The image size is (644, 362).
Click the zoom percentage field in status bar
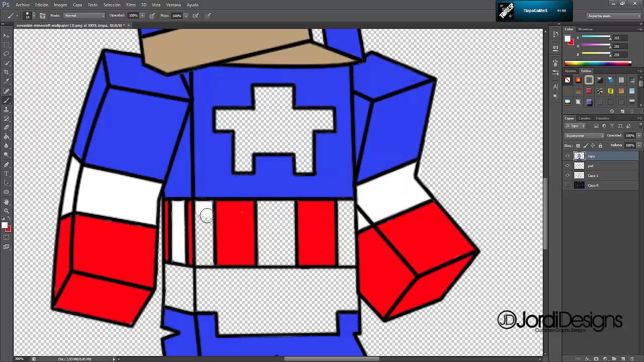(x=19, y=359)
